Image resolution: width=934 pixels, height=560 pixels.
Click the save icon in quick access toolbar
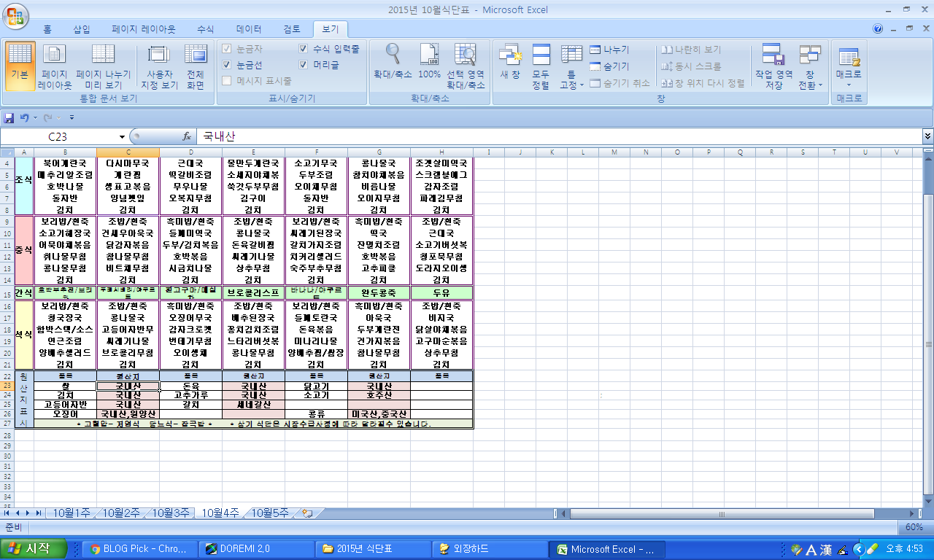tap(9, 117)
